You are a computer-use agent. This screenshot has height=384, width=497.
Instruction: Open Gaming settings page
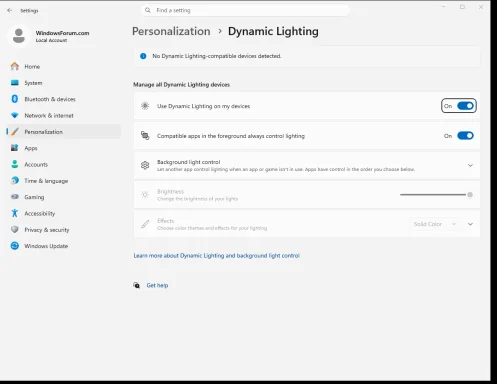click(x=63, y=197)
